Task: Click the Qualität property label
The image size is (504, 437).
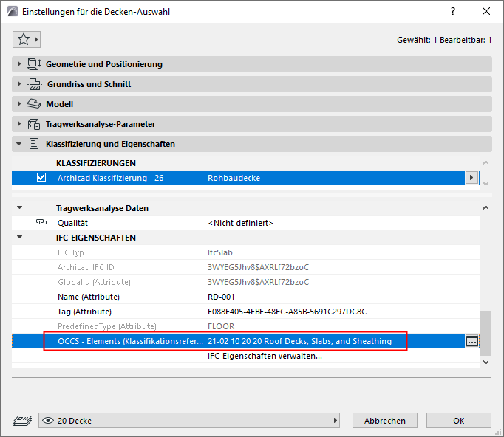Action: pos(72,223)
